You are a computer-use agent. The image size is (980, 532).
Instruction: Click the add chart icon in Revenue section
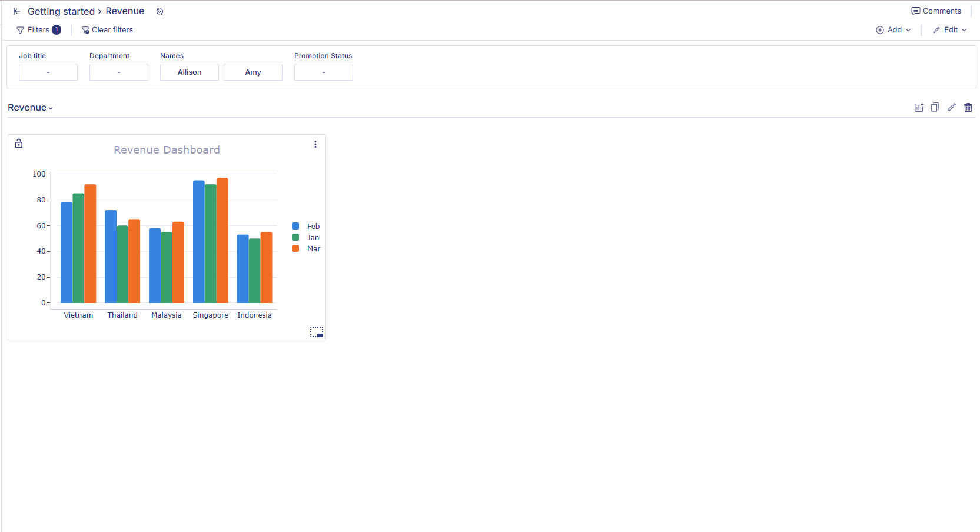[918, 107]
